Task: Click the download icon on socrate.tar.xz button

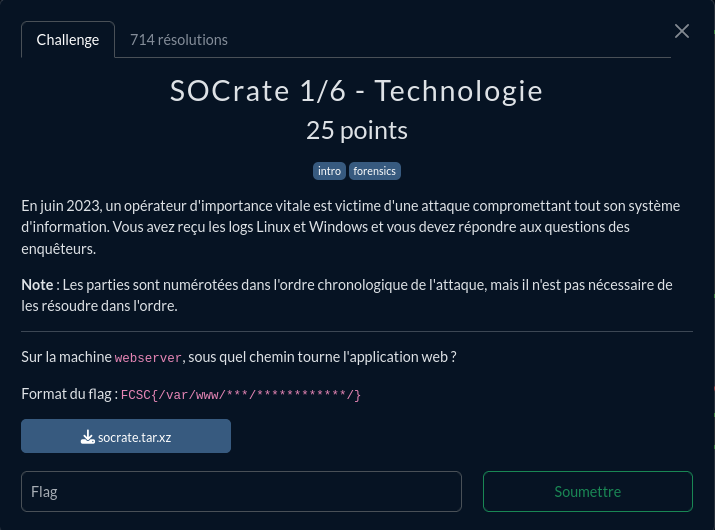Action: coord(88,437)
